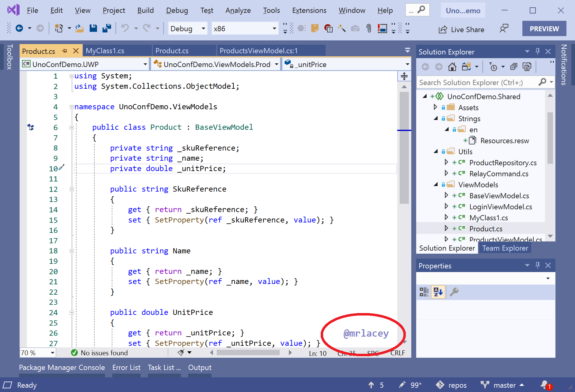Screen dimensions: 575x392
Task: Toggle auto-hide pin on the Solution Explorer panel
Action: [538, 51]
